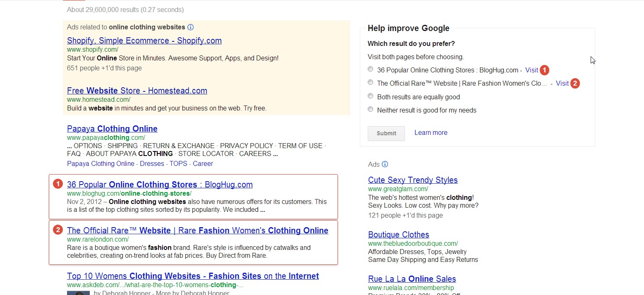Image resolution: width=644 pixels, height=295 pixels.
Task: Open The Official Rare Website result title
Action: (198, 230)
